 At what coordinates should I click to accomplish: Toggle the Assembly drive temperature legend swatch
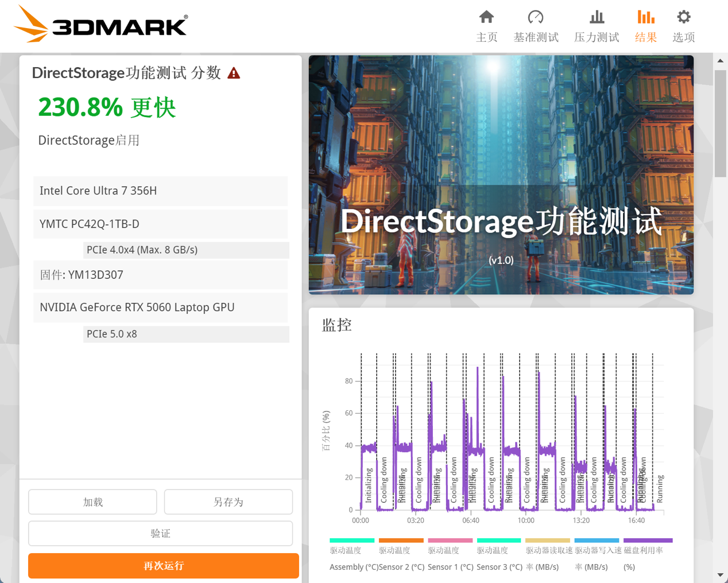(352, 541)
